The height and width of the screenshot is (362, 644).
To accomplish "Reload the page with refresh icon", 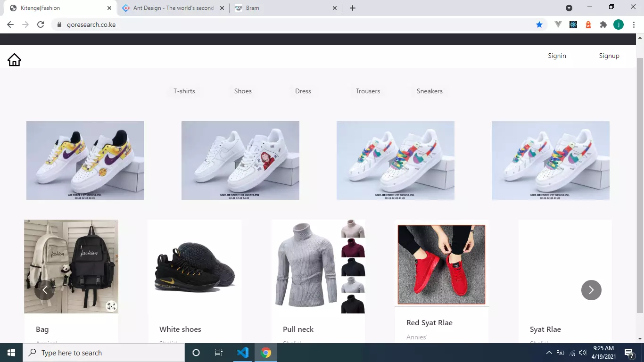I will [x=41, y=25].
